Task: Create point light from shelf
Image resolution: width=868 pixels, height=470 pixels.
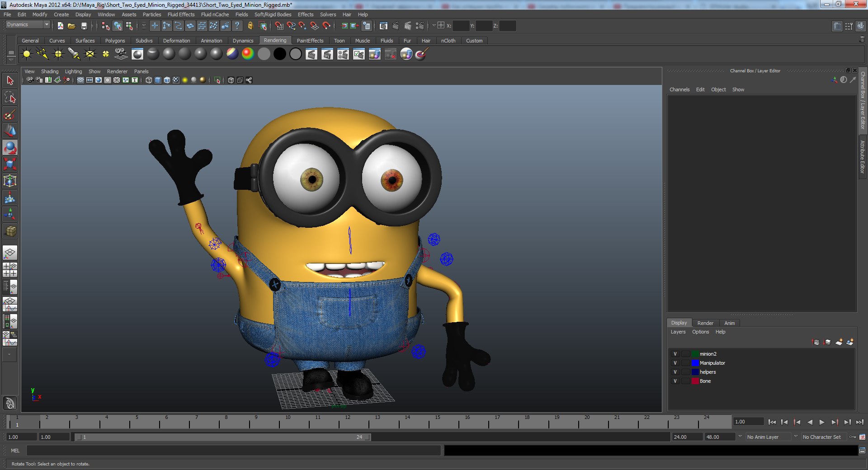Action: 58,54
